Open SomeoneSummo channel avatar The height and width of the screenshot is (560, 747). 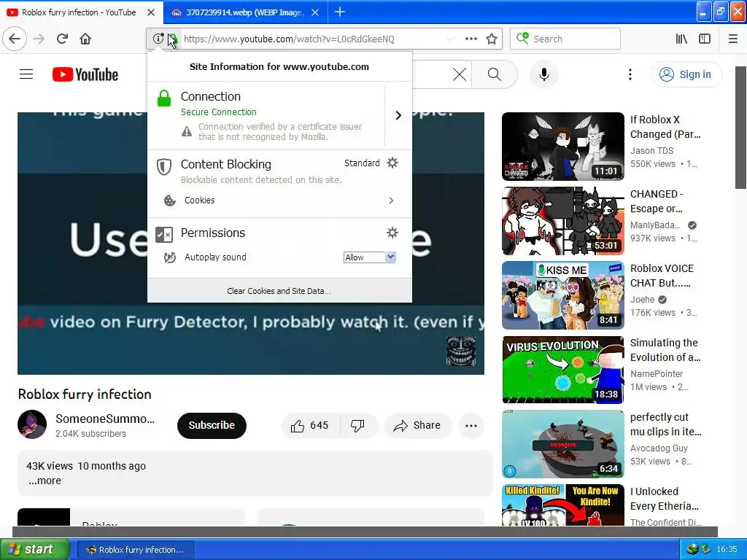pos(32,424)
